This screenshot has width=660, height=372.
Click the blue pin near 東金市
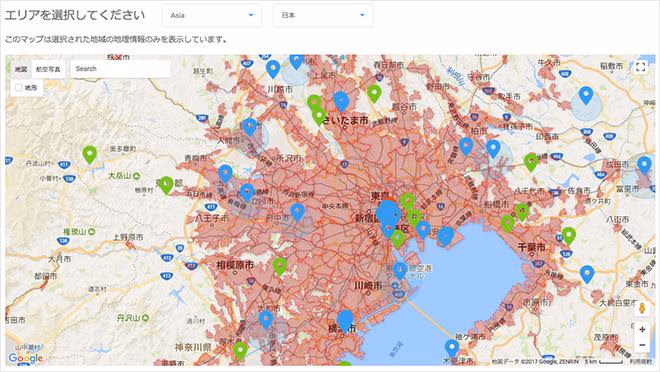coord(587,274)
